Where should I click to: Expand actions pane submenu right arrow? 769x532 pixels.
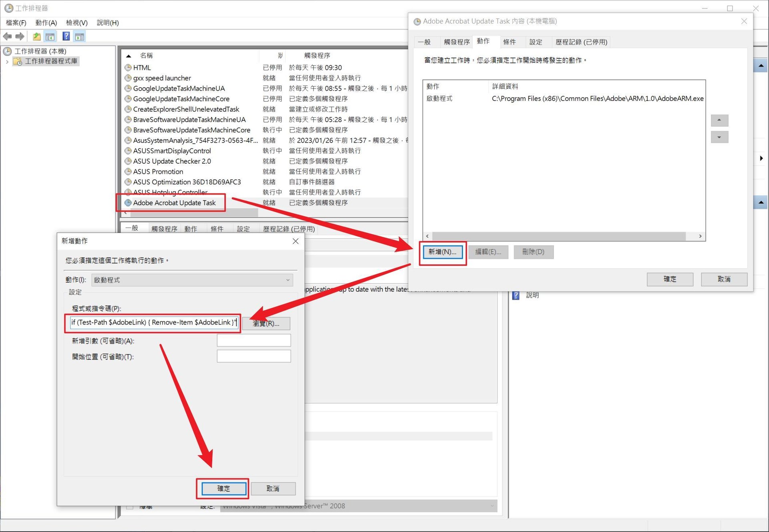point(761,159)
